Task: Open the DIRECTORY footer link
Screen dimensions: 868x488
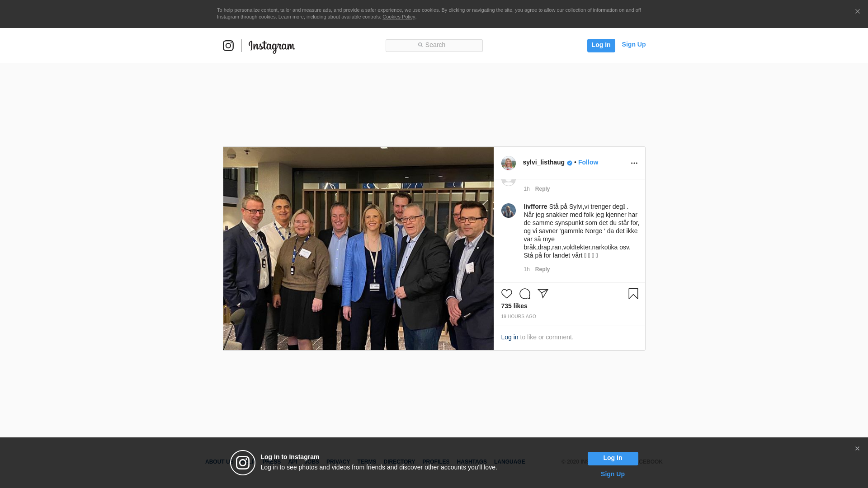Action: pyautogui.click(x=399, y=462)
